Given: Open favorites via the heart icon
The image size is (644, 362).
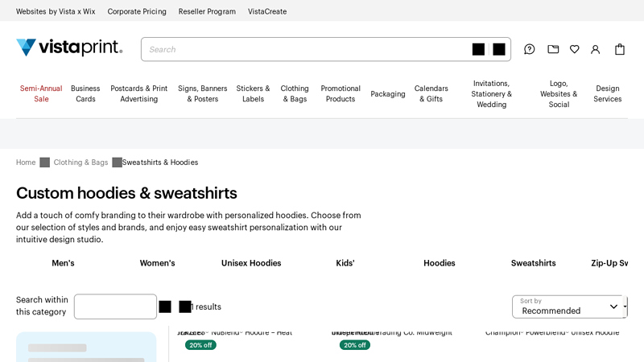Looking at the screenshot, I should pyautogui.click(x=575, y=49).
